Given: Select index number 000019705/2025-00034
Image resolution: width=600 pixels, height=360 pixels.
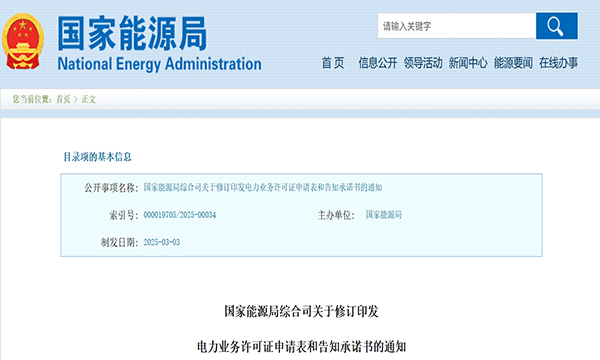Looking at the screenshot, I should pos(179,215).
